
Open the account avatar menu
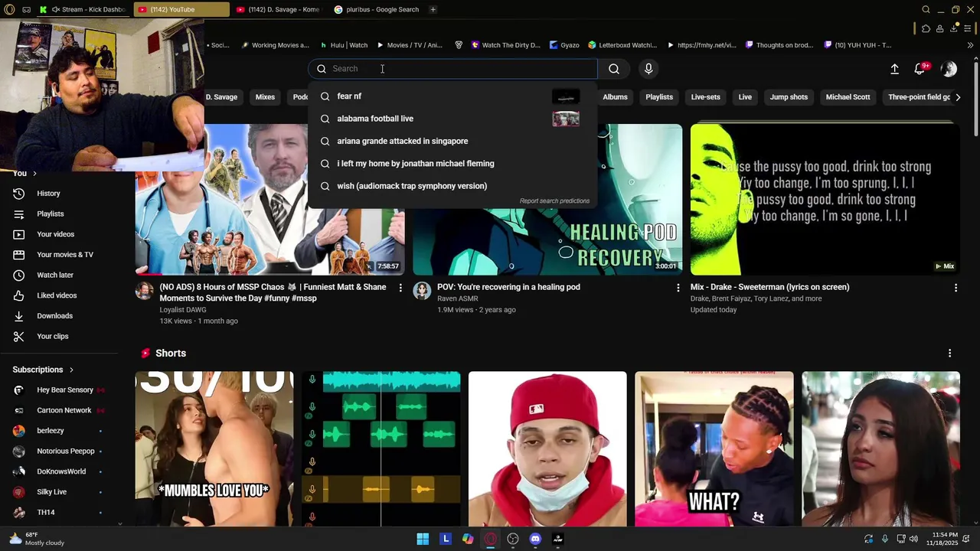point(949,69)
